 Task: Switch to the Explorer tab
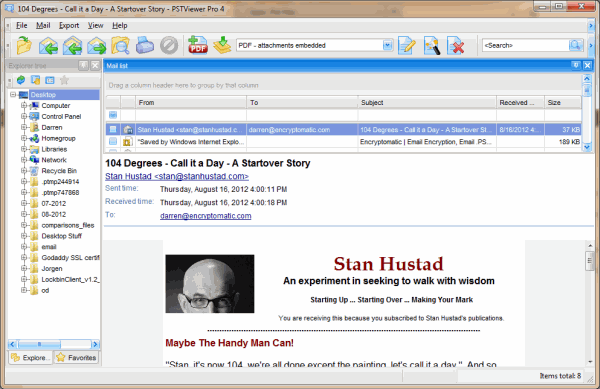31,358
